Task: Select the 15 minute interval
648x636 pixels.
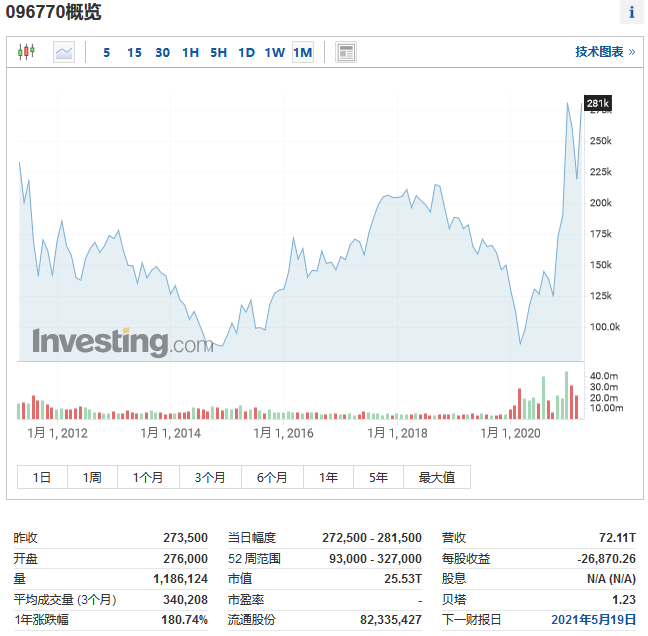Action: (134, 53)
